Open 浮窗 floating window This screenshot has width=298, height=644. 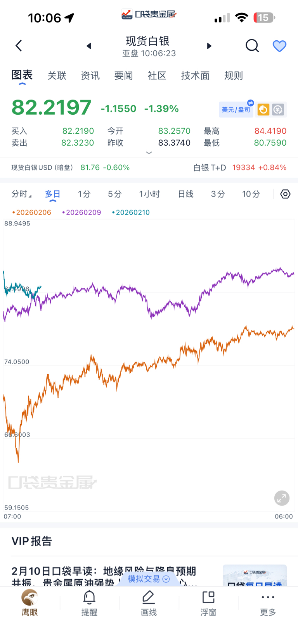point(208,603)
